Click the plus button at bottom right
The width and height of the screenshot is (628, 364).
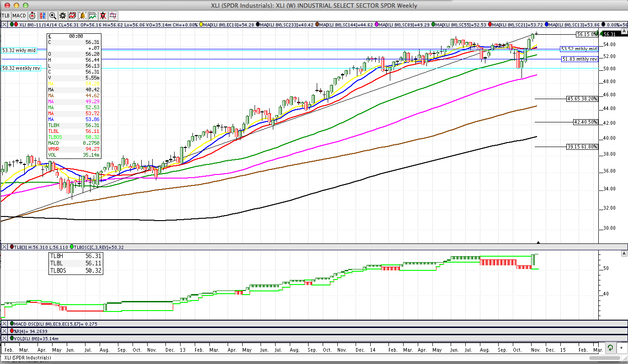(622, 348)
